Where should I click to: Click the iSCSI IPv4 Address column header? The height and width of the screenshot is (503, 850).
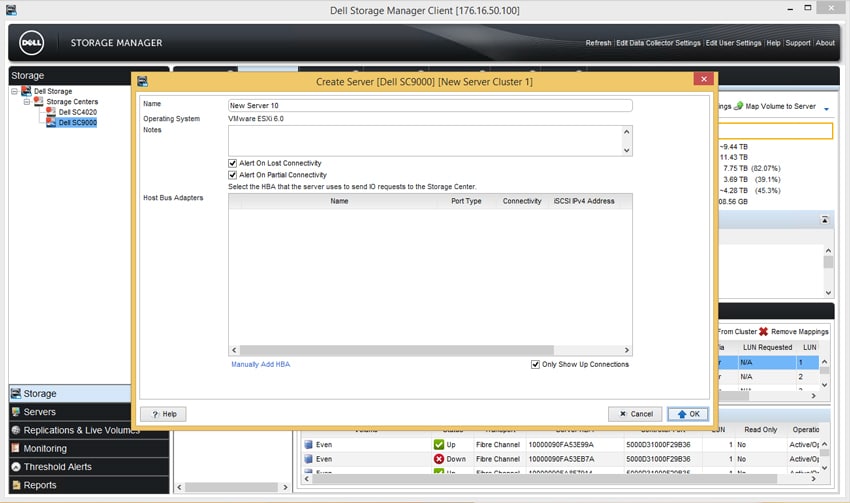(x=584, y=201)
